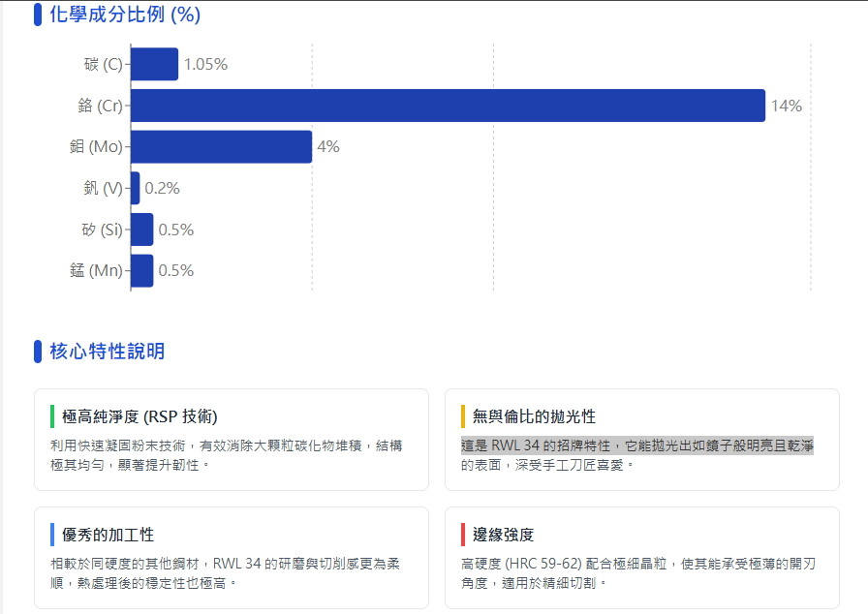This screenshot has width=868, height=614.
Task: Click the 矽 (Si) chart bar
Action: pos(142,230)
